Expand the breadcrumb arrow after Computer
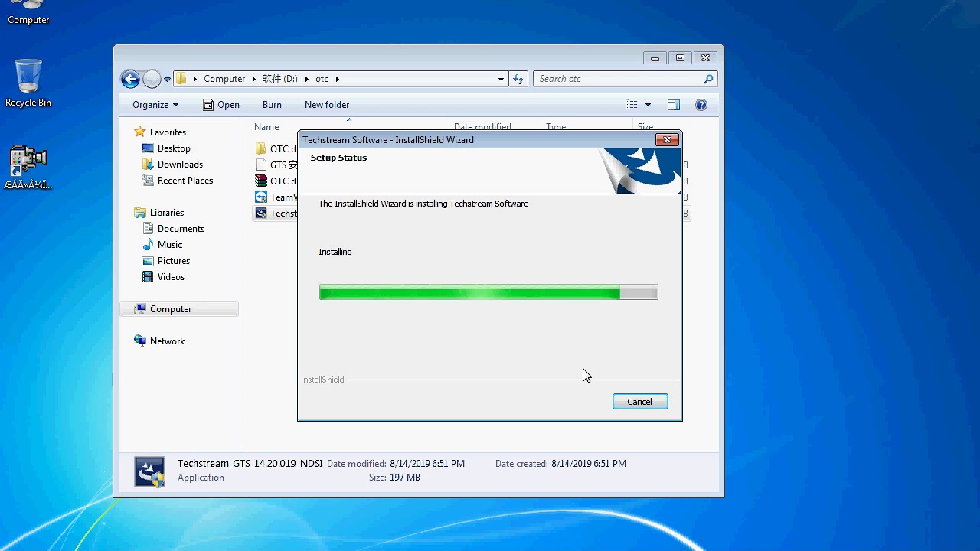The width and height of the screenshot is (980, 551). tap(255, 79)
